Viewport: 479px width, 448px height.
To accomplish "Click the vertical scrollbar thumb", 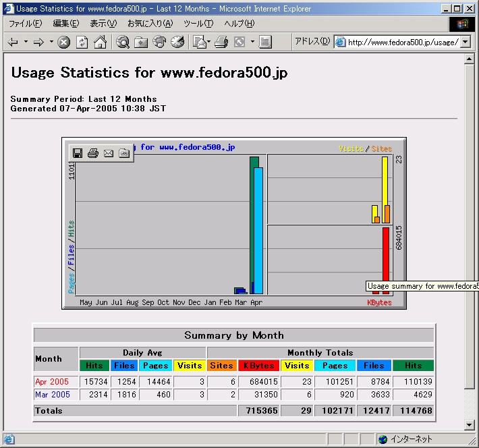I will (469, 226).
